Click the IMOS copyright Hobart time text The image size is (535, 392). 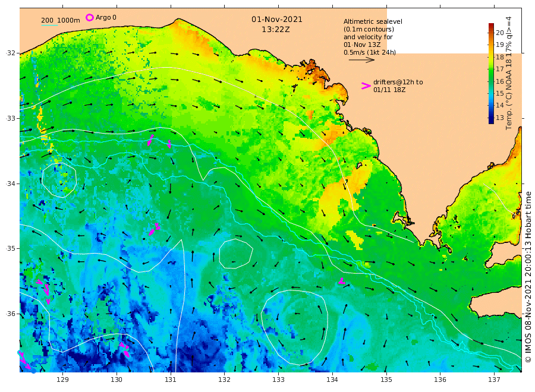528,277
